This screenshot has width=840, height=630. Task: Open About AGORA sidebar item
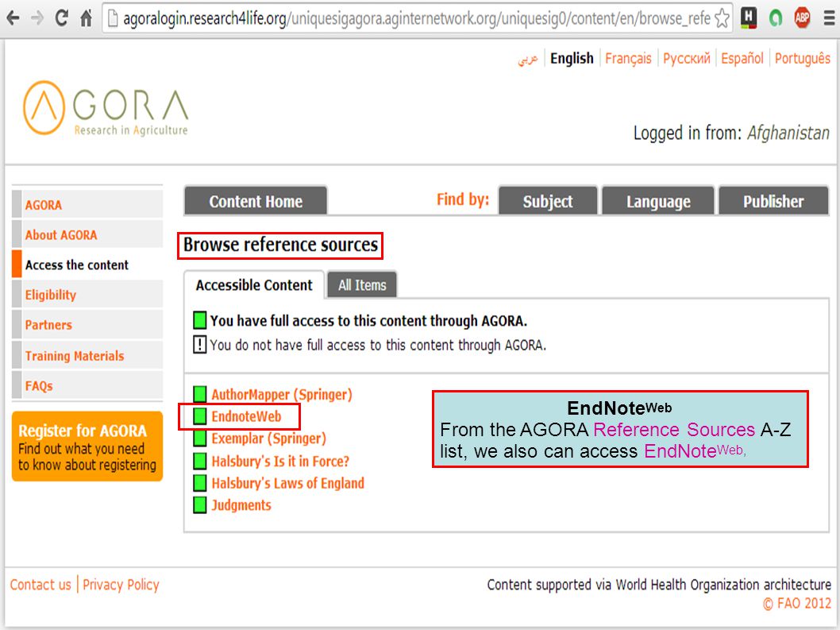coord(87,235)
